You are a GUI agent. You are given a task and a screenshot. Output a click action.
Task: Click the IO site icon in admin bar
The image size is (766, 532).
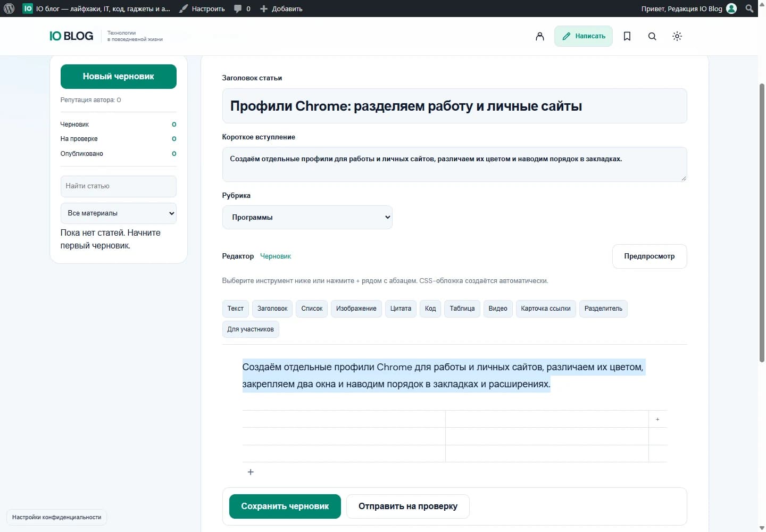pos(28,9)
